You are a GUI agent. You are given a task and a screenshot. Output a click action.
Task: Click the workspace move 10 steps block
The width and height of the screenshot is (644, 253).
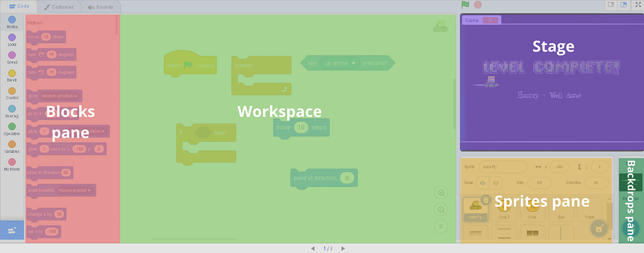(302, 127)
